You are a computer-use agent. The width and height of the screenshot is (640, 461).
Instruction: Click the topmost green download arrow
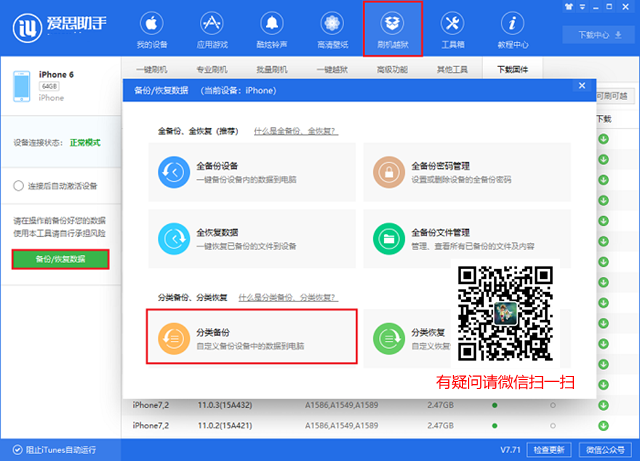coord(603,139)
